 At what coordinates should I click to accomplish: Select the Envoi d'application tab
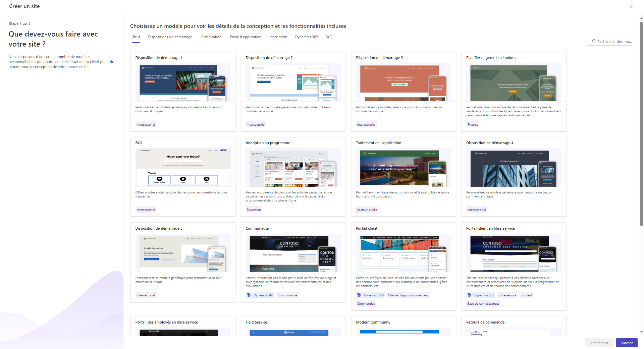(x=246, y=37)
